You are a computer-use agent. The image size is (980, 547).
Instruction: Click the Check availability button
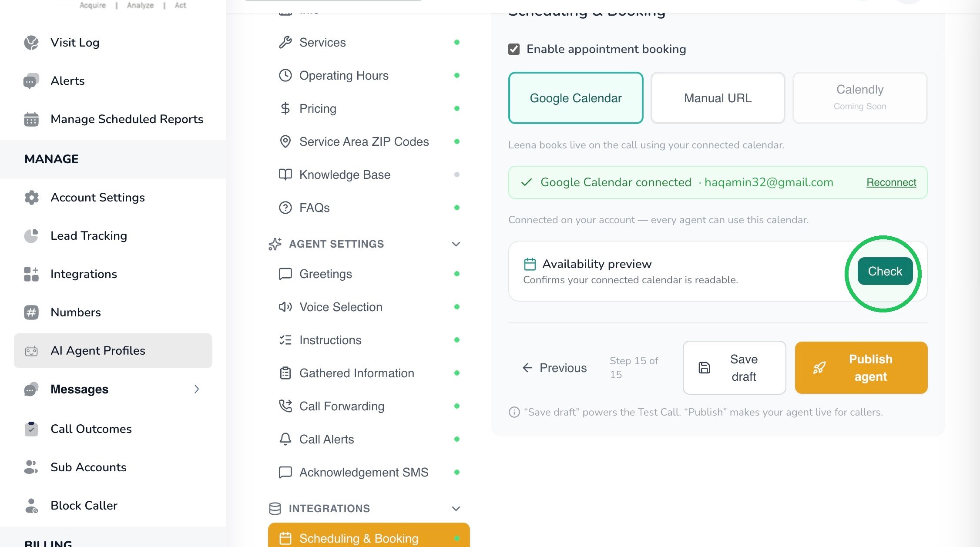tap(885, 271)
